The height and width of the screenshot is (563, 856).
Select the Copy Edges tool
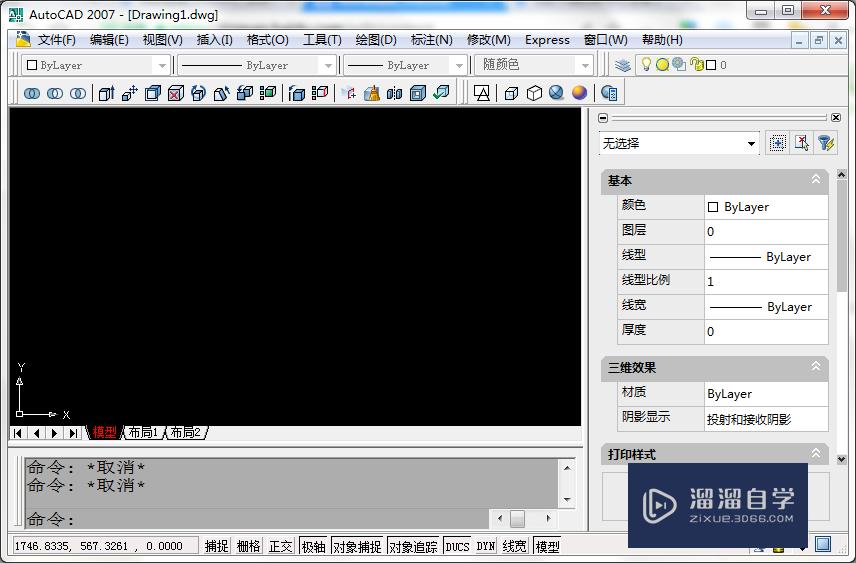tap(296, 93)
